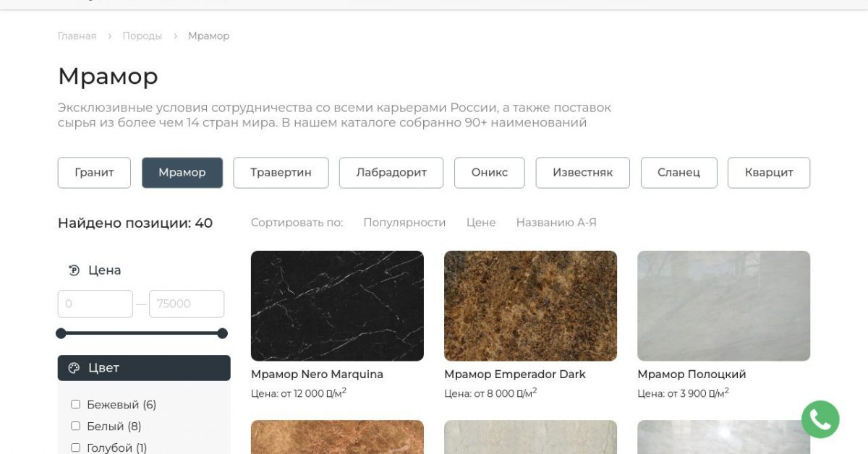Click the Найдено позиции: 40 text

135,223
